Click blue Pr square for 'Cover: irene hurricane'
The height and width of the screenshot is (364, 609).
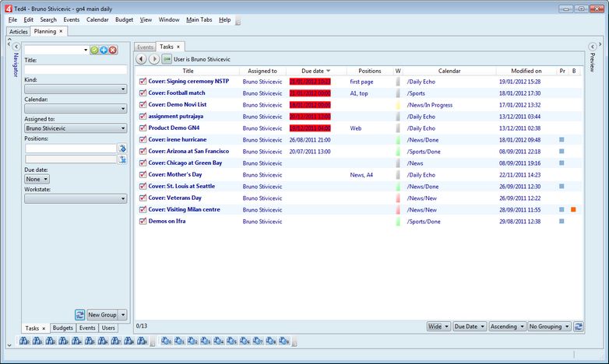[x=561, y=140]
